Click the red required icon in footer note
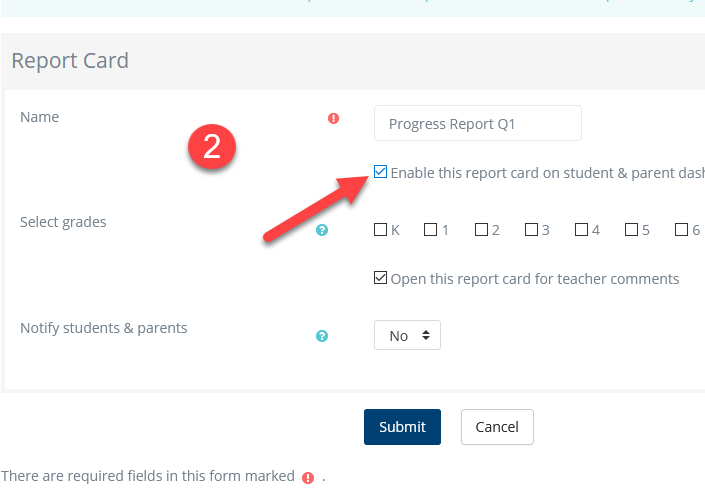The height and width of the screenshot is (493, 705). 308,478
